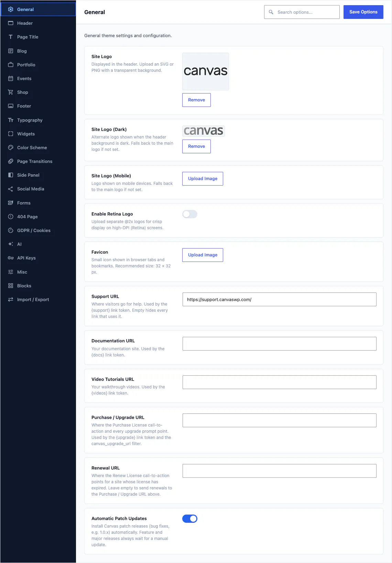392x563 pixels.
Task: Click the Purchase / Upgrade URL field
Action: click(279, 420)
